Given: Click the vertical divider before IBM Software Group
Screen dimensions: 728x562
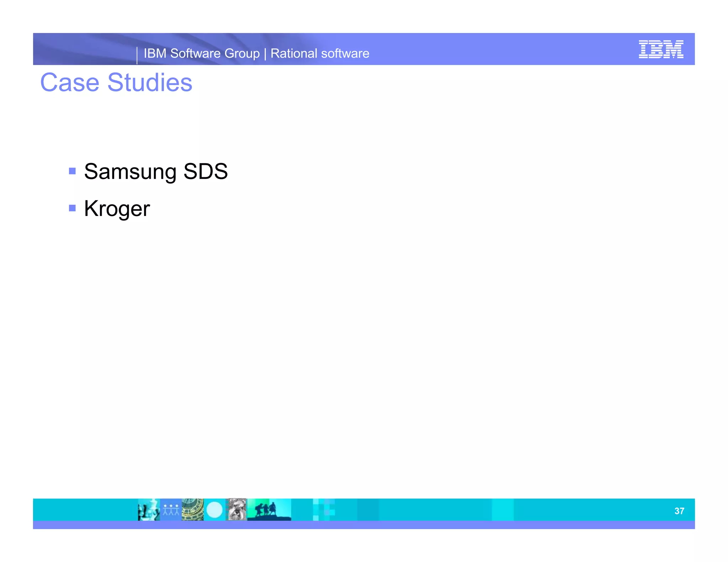Looking at the screenshot, I should pos(137,55).
